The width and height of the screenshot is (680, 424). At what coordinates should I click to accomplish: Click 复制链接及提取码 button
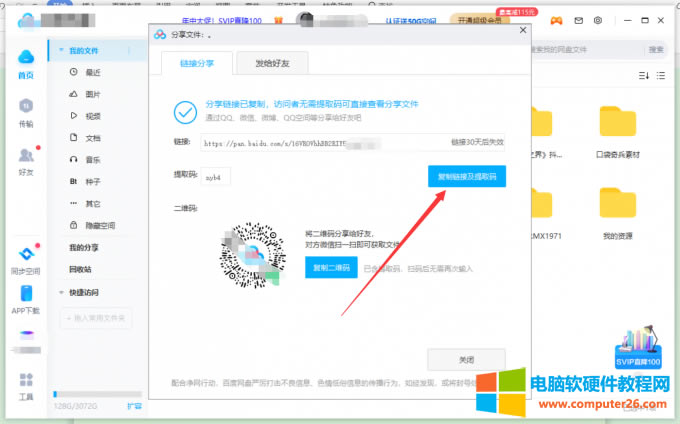click(466, 177)
